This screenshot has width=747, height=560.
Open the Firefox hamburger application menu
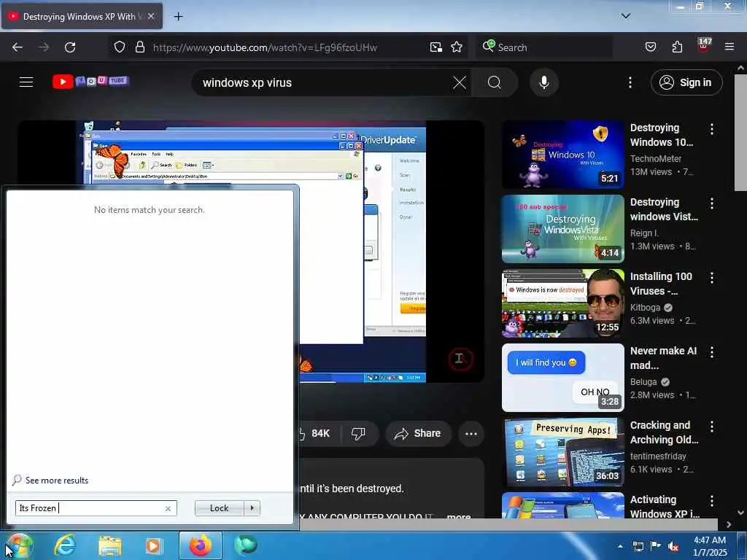click(x=729, y=47)
